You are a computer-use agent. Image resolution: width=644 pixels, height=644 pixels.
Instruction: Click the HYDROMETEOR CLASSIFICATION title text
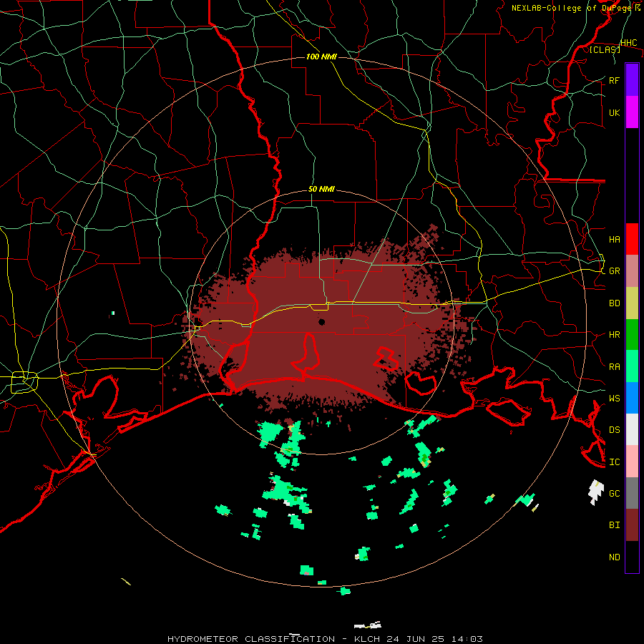coord(251,639)
